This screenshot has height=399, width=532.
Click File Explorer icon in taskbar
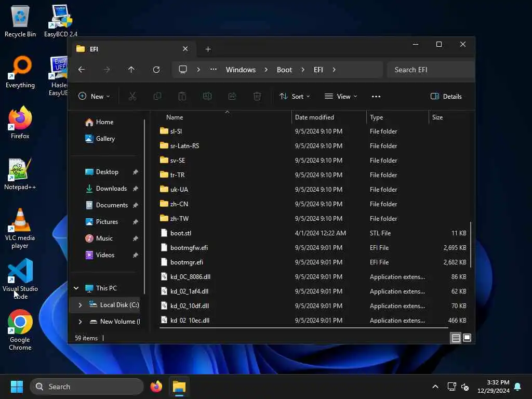click(179, 387)
